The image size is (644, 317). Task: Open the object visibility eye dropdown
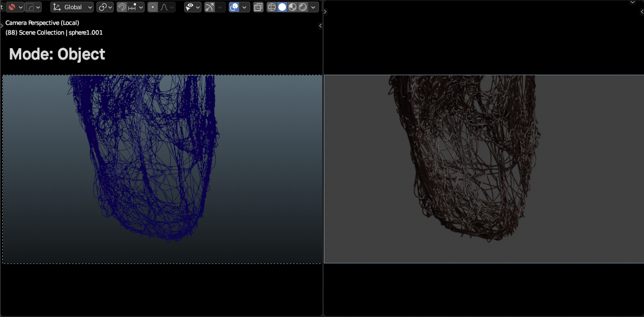[193, 7]
